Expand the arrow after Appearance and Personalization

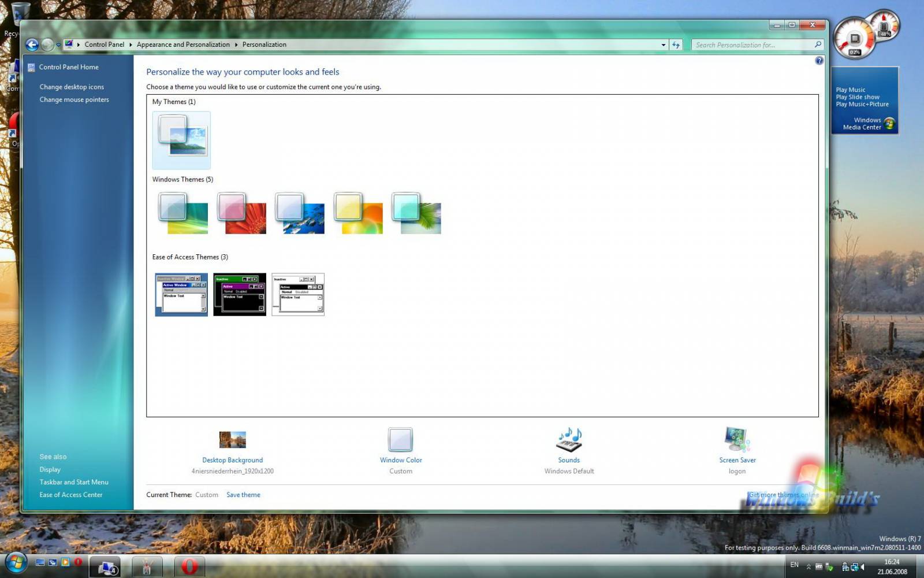click(x=236, y=45)
